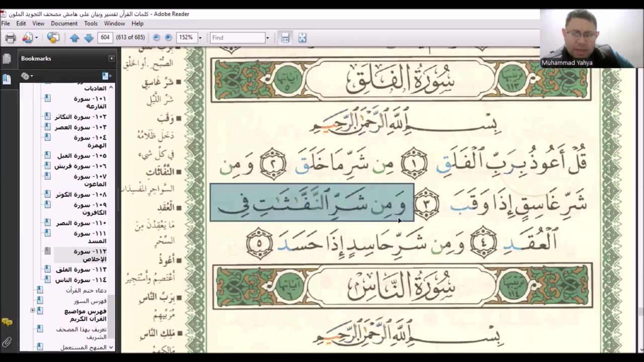Screen dimensions: 644x362
Task: Open the Document menu
Action: [64, 24]
